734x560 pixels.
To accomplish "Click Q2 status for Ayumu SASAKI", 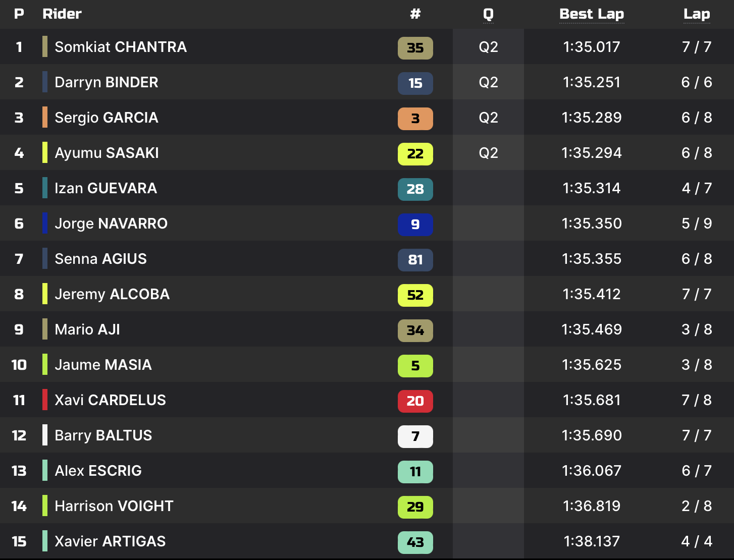I will point(488,153).
